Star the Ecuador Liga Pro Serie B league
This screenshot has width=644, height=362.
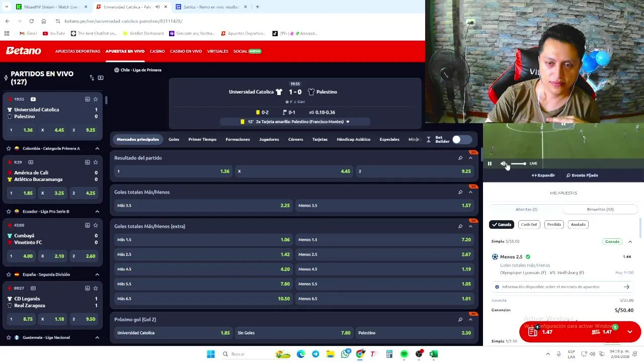pos(9,211)
